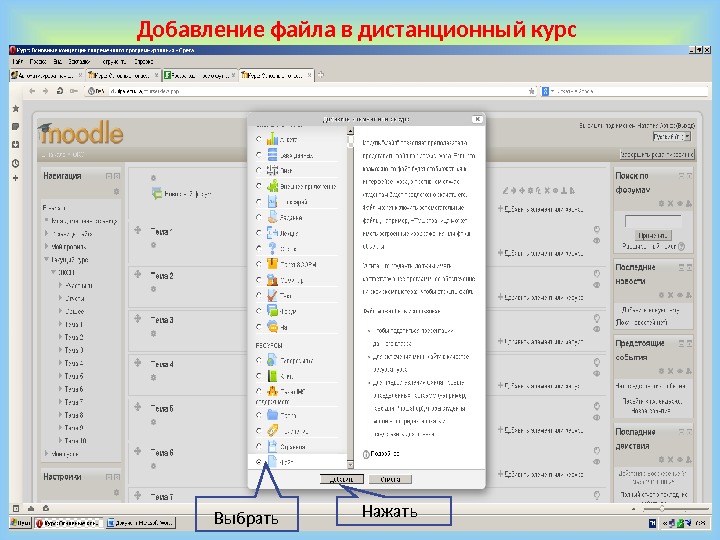Expand Мои курсы node in Навигация
Image resolution: width=720 pixels, height=540 pixels.
pos(46,453)
